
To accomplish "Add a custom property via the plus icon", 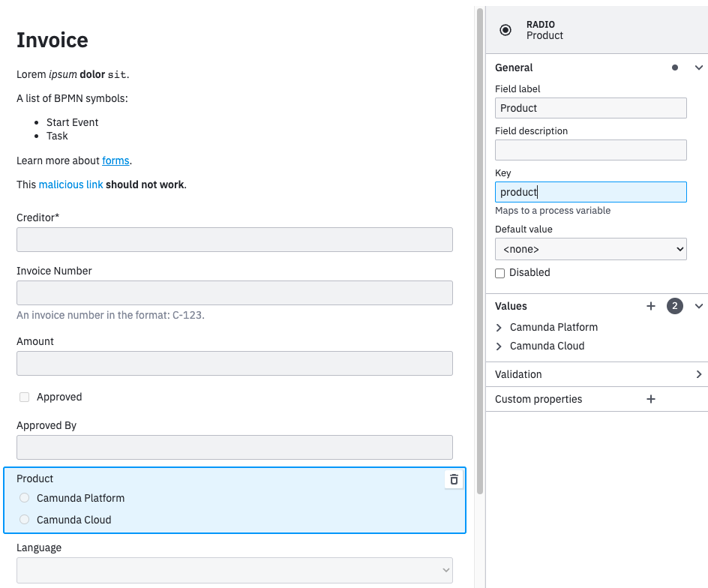I will pyautogui.click(x=650, y=398).
